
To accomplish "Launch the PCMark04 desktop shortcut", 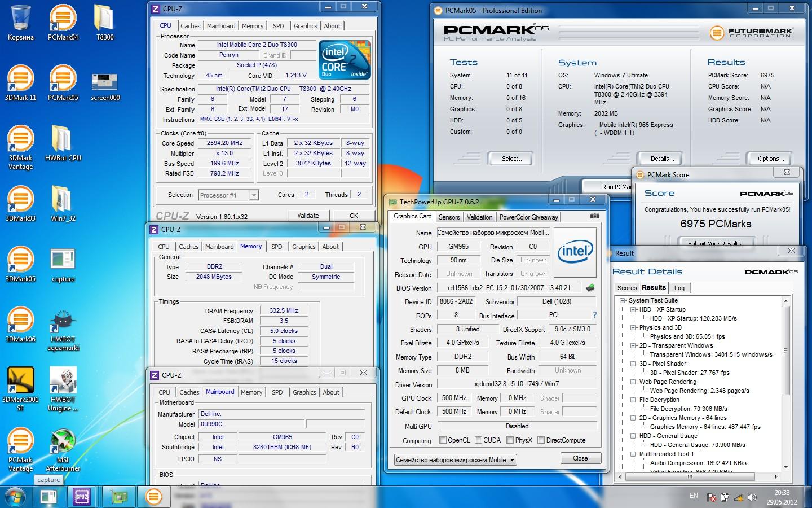I will [x=63, y=23].
